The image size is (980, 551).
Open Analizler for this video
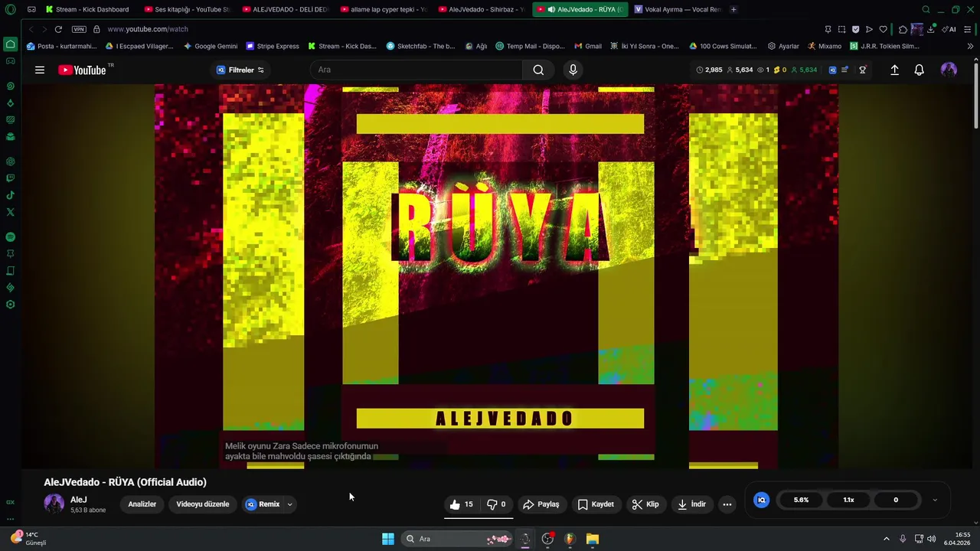142,504
